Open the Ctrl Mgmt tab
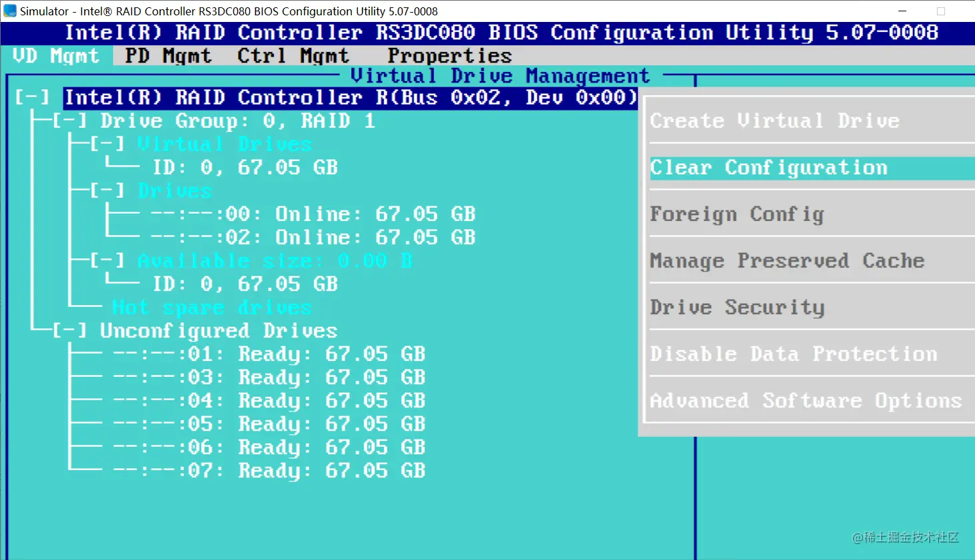The height and width of the screenshot is (560, 975). point(293,56)
